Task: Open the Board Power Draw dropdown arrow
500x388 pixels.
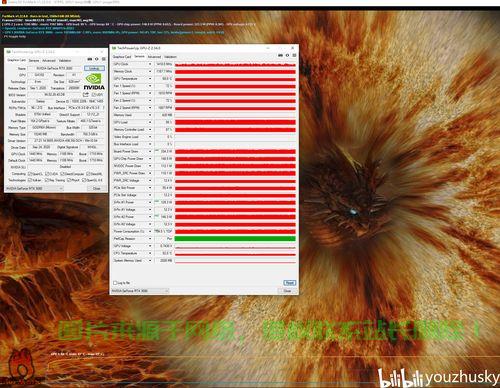Action: tap(150, 151)
